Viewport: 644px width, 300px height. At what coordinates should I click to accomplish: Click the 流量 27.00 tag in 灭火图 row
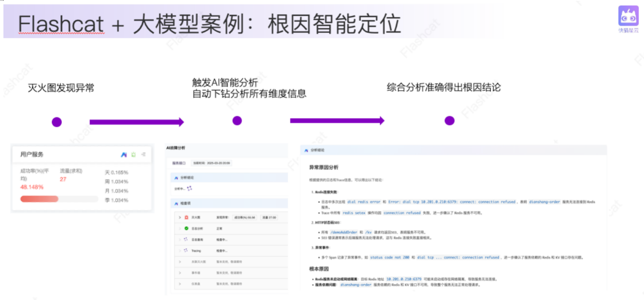coord(268,218)
